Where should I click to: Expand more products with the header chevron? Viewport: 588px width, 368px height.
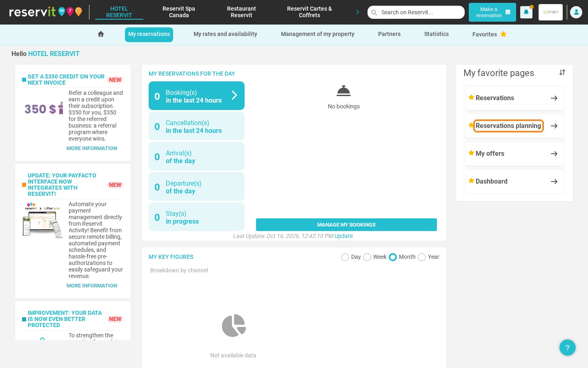358,12
